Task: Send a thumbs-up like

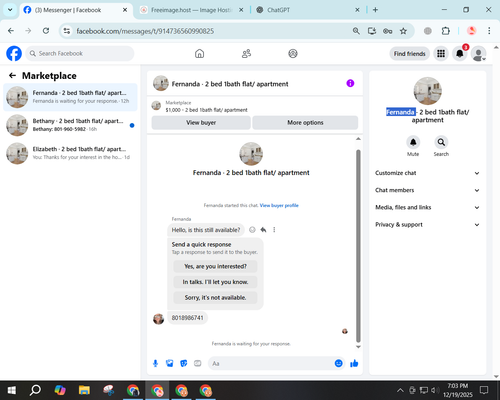Action: click(354, 363)
